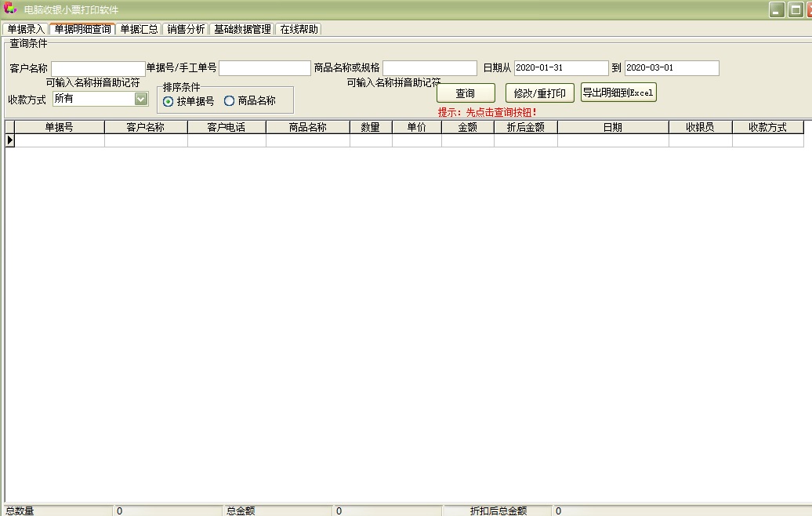Click the 单据号/手工单号 text box
Viewport: 812px width, 516px height.
[264, 68]
